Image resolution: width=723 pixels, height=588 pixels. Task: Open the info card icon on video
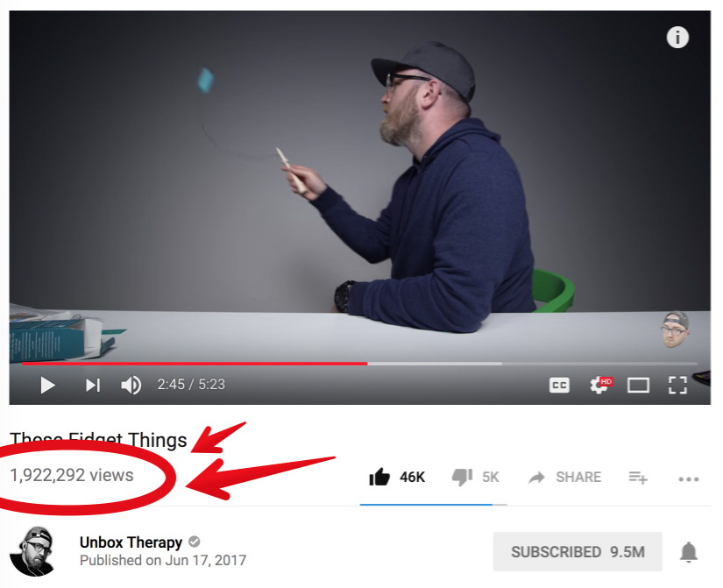click(x=677, y=38)
